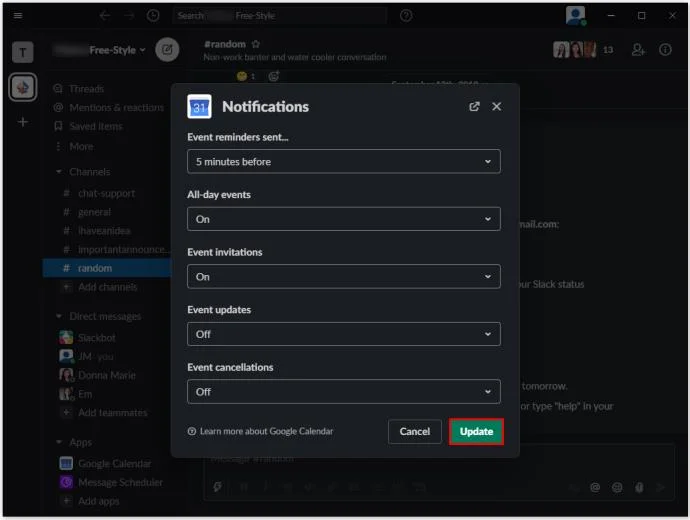Click the Google Calendar 31 icon
Image resolution: width=690 pixels, height=520 pixels.
point(199,106)
